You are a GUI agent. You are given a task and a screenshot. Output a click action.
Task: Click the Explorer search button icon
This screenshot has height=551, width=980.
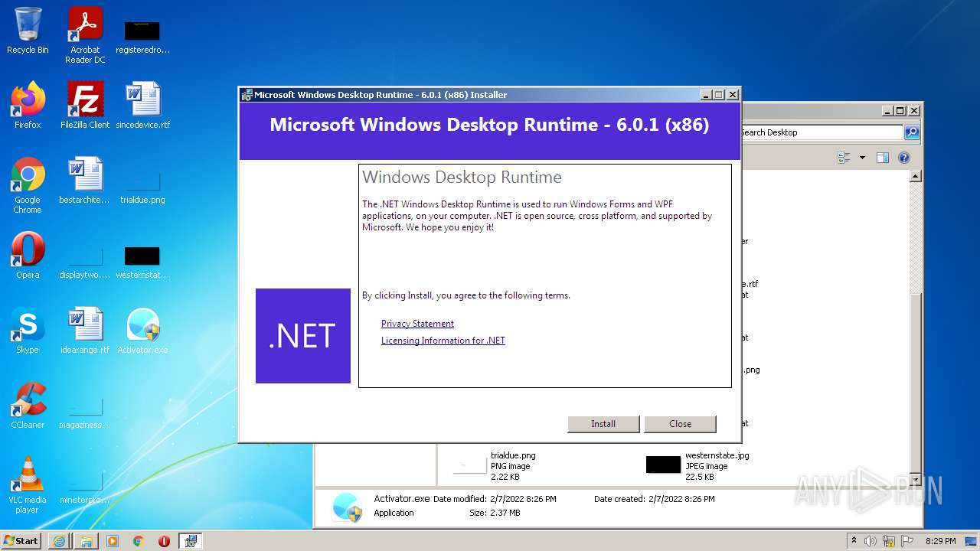(x=912, y=132)
